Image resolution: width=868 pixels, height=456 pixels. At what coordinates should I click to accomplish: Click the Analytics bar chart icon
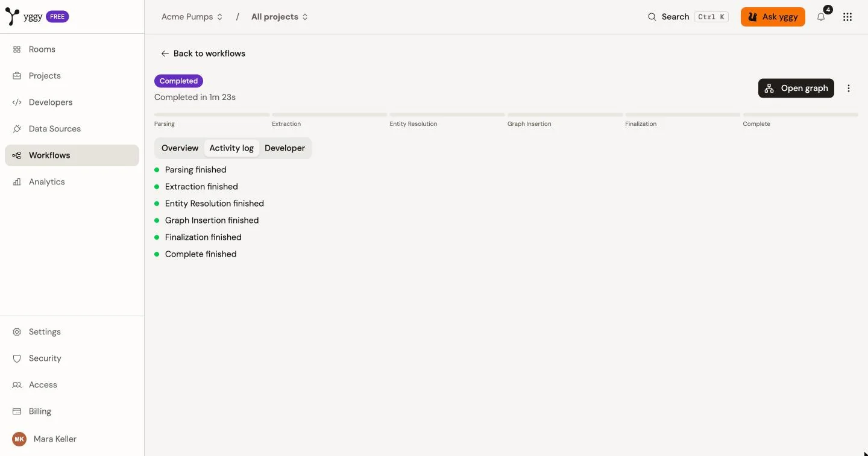17,182
